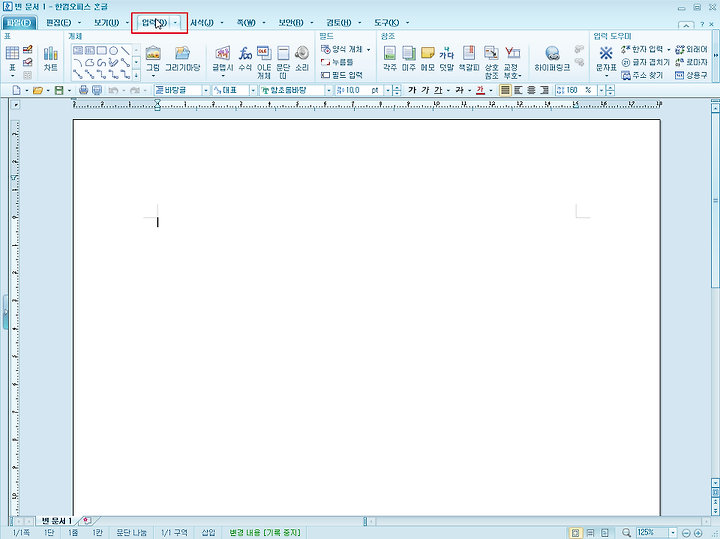Click the new document icon

[x=16, y=90]
